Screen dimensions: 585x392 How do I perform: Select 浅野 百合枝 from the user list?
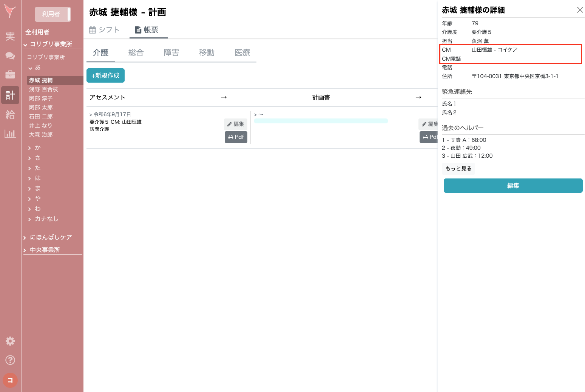tap(43, 89)
